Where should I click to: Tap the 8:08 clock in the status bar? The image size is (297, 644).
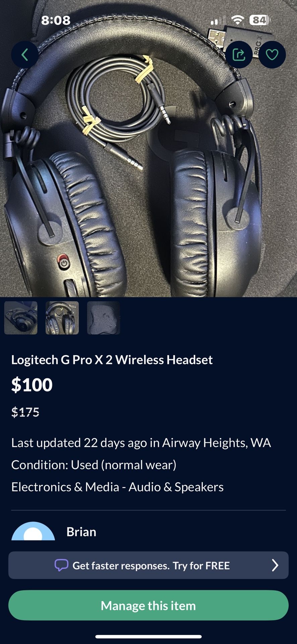click(x=56, y=20)
